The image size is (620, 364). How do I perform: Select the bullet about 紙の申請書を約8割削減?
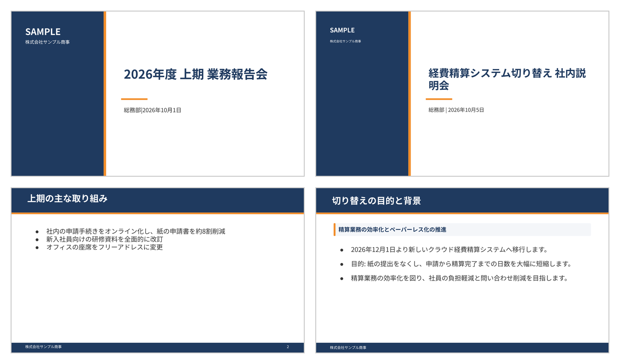click(x=136, y=231)
